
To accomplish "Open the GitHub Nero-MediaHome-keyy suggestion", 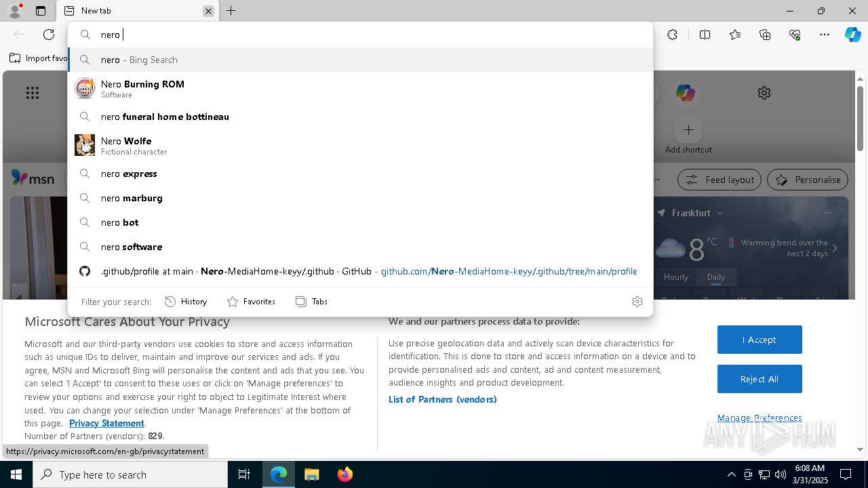I will click(x=360, y=271).
